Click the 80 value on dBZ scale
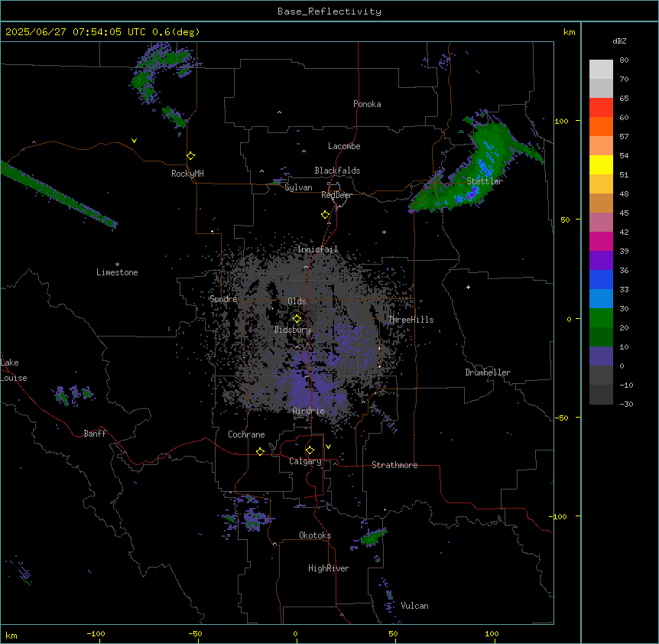 [x=624, y=60]
